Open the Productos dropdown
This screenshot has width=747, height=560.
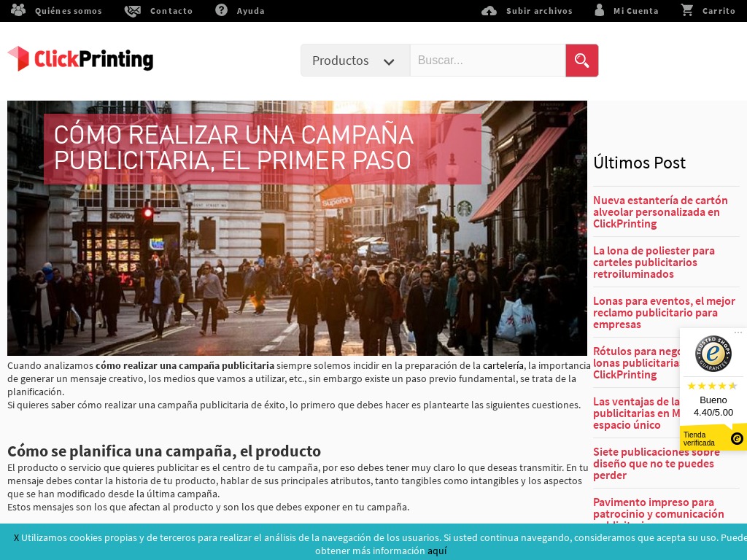coord(341,61)
